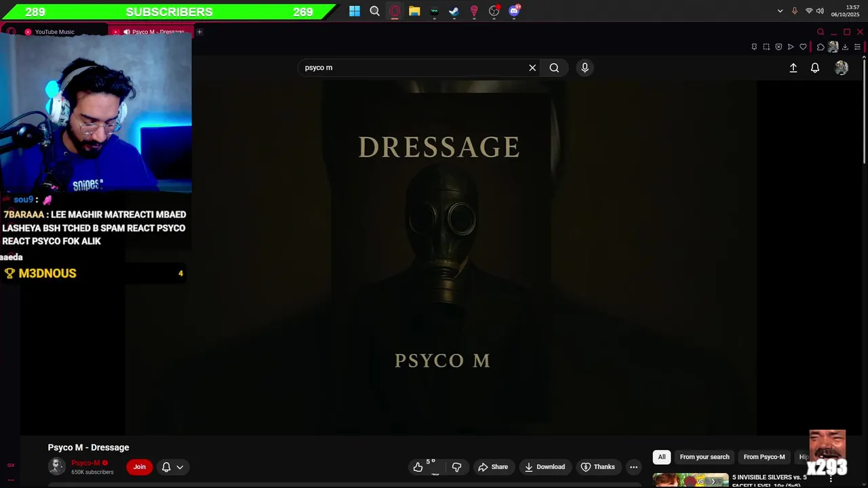Click the microphone tray indicator
The image size is (868, 488).
pos(795,11)
